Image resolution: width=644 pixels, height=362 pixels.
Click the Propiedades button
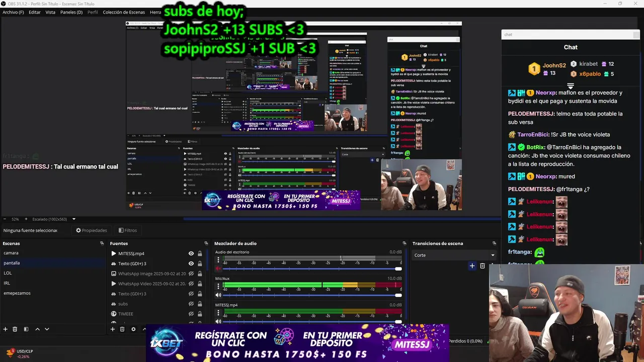click(x=92, y=230)
